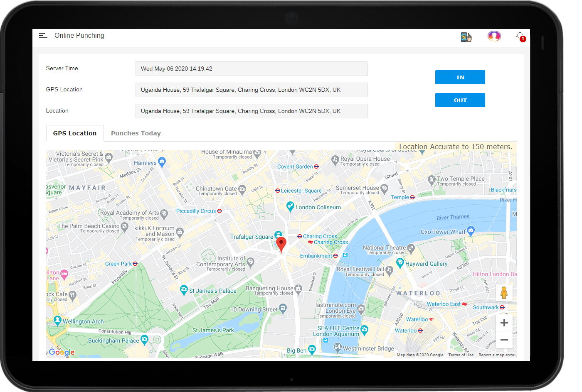Select the Location address field
This screenshot has width=582, height=392.
coord(252,111)
